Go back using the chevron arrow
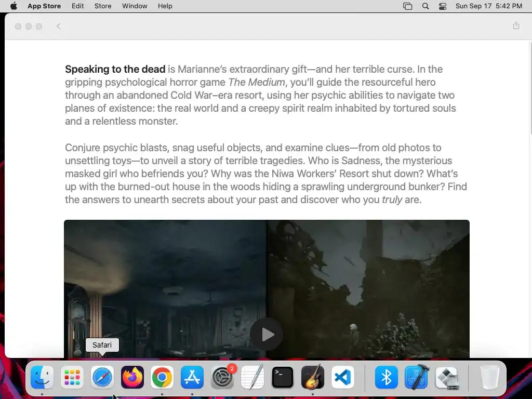 tap(58, 26)
